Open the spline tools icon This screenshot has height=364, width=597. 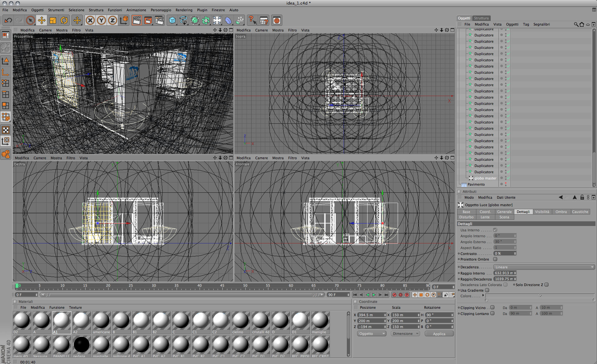[183, 21]
